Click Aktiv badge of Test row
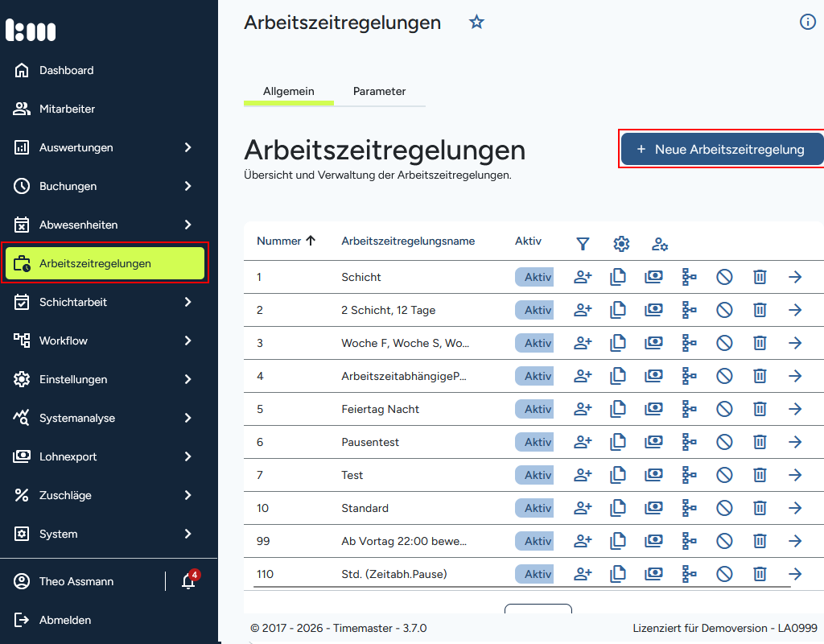 pyautogui.click(x=534, y=475)
